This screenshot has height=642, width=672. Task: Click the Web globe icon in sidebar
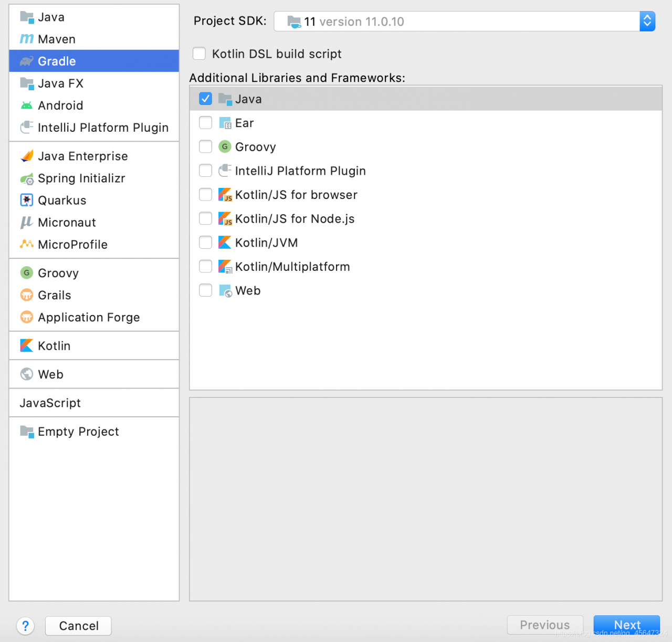(x=27, y=374)
